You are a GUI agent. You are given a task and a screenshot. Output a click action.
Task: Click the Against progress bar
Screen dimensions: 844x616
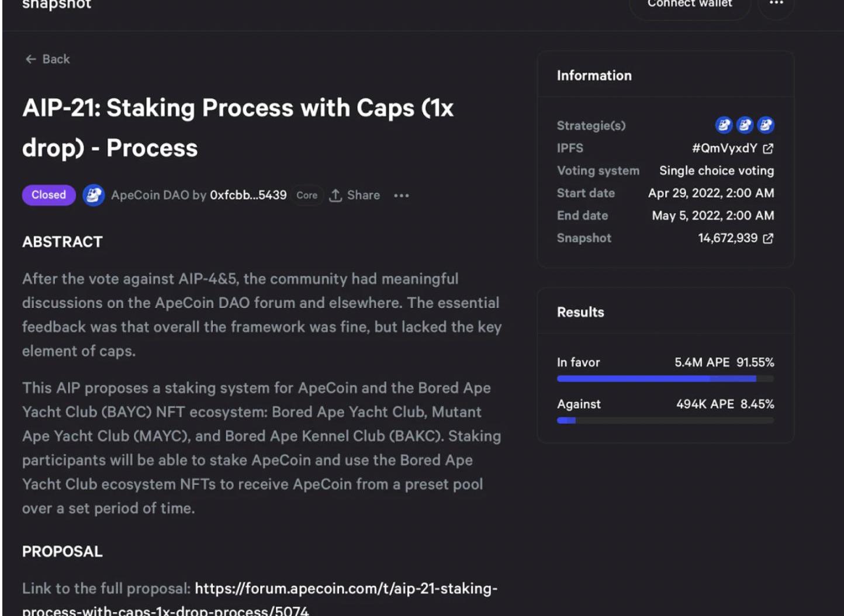point(665,420)
